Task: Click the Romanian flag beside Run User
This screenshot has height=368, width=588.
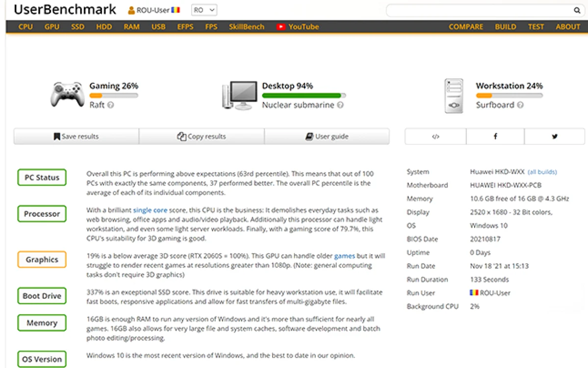Action: (474, 292)
